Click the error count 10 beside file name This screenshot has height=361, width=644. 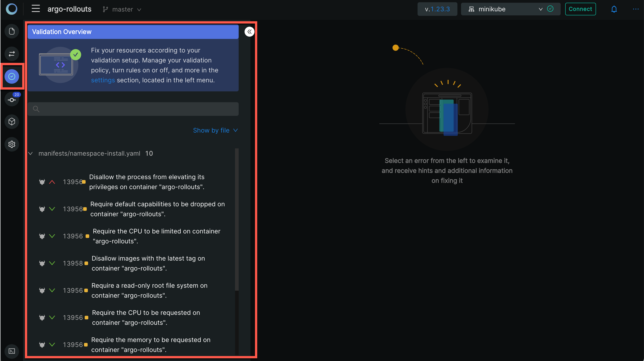149,154
